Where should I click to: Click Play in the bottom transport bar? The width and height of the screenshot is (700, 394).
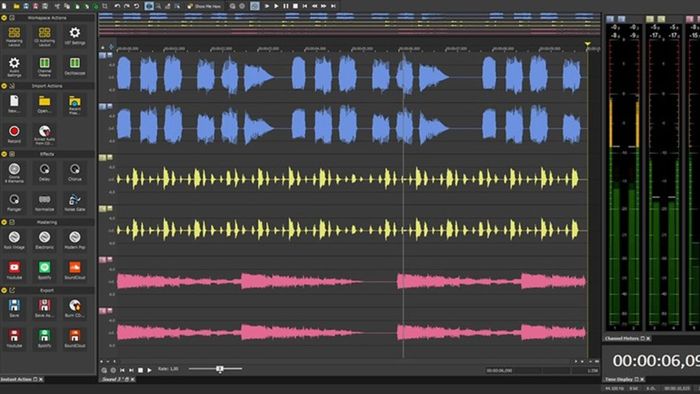[150, 370]
